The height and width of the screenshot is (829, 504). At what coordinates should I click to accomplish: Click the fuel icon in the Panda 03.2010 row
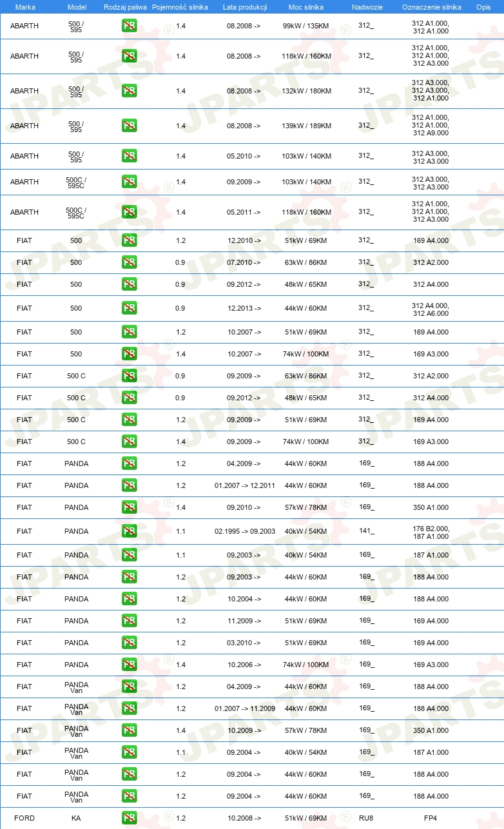coord(129,643)
